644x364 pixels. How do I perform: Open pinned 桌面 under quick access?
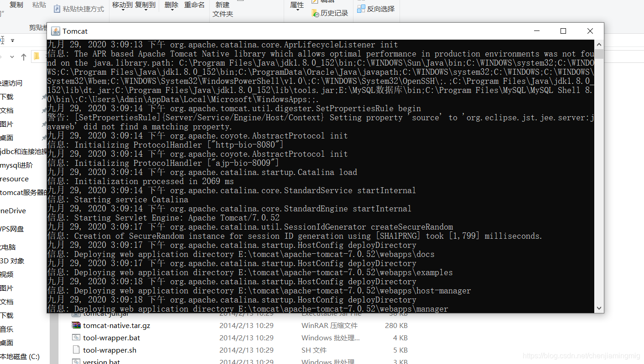(x=7, y=138)
